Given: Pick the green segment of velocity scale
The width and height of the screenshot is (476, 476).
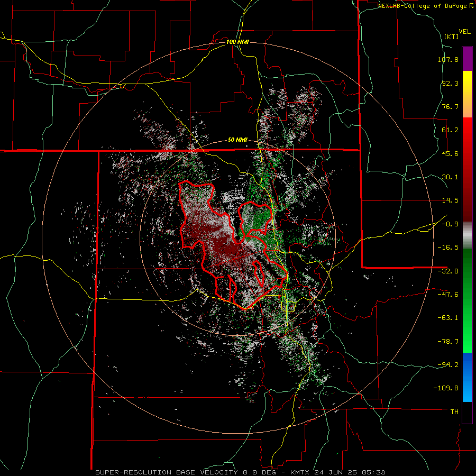Looking at the screenshot, I should click(x=467, y=300).
